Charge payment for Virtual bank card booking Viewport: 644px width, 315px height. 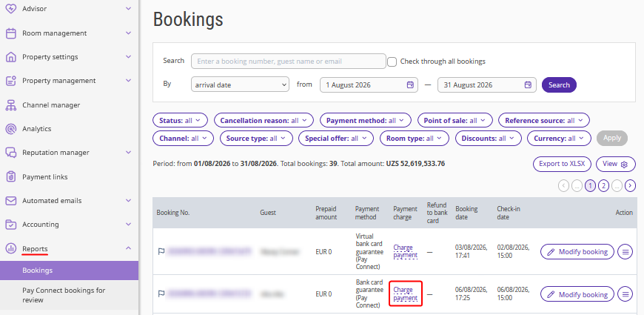click(x=405, y=251)
